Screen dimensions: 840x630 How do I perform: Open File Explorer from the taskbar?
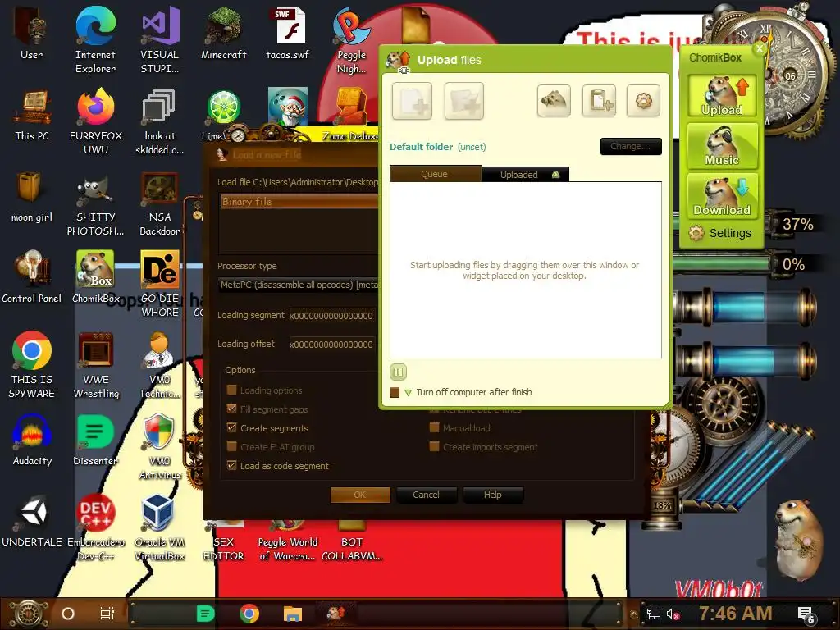293,614
